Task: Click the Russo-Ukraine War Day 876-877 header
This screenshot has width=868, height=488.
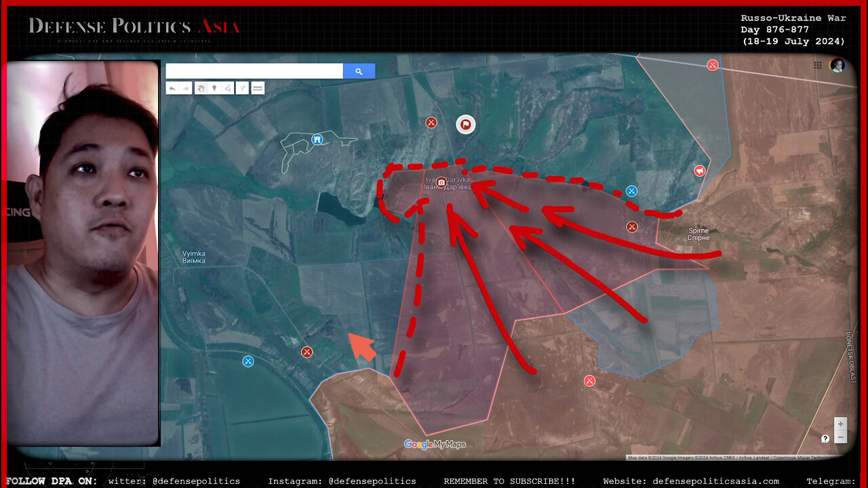Action: click(x=793, y=30)
